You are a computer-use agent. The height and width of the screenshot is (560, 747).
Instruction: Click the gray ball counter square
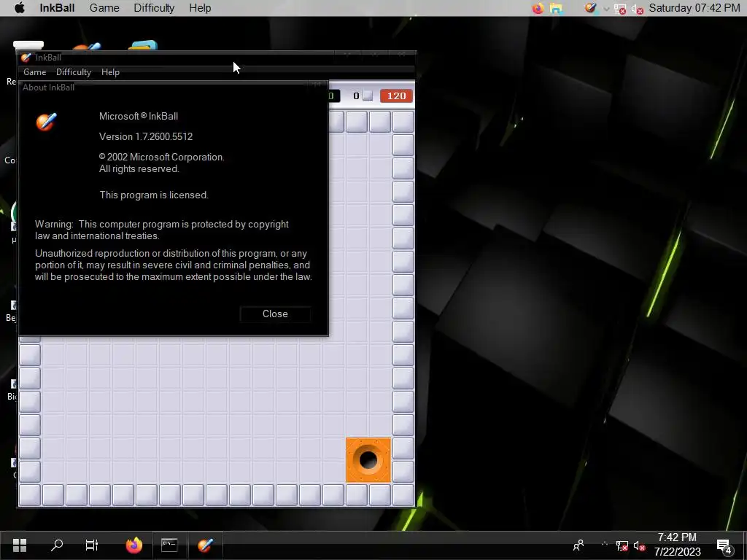[368, 96]
